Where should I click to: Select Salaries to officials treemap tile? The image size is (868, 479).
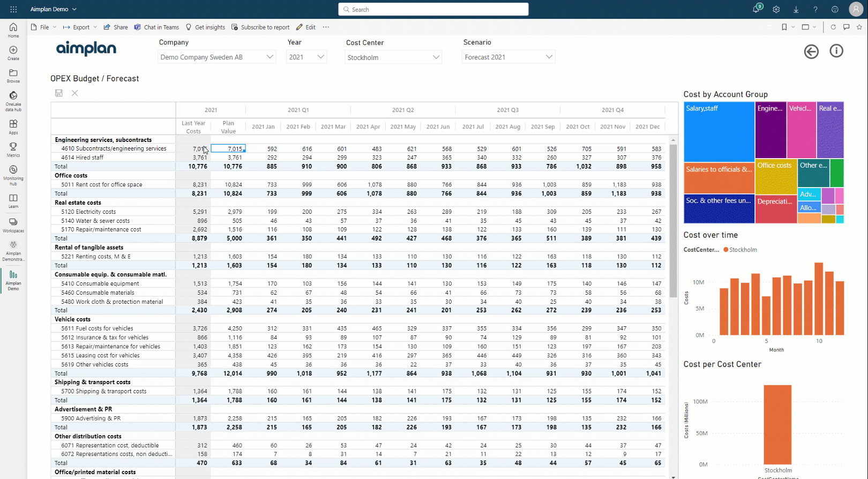(x=719, y=177)
